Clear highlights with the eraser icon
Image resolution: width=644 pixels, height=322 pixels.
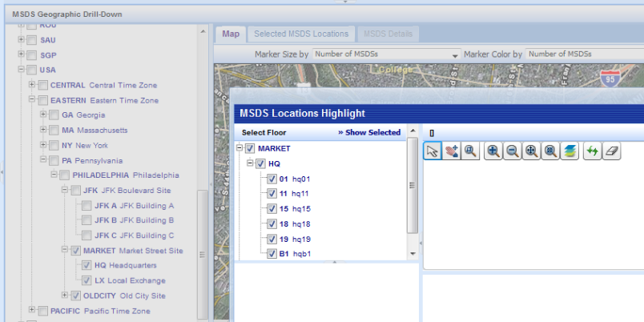pyautogui.click(x=611, y=151)
